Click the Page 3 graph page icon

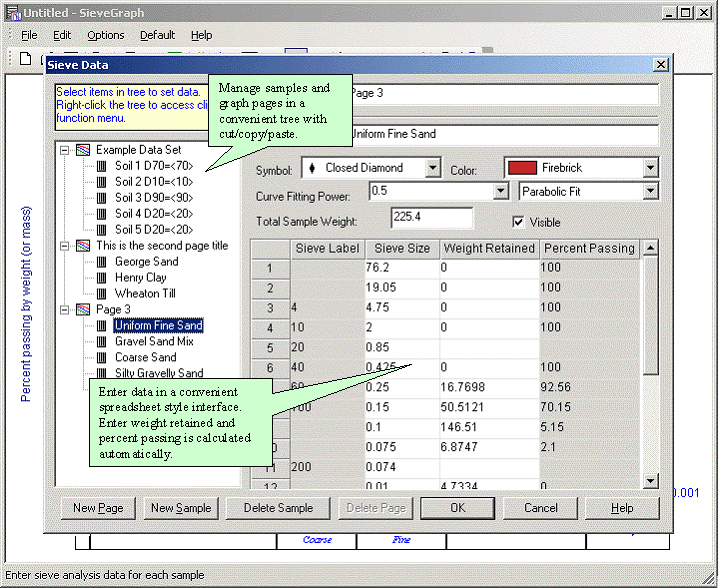point(83,310)
